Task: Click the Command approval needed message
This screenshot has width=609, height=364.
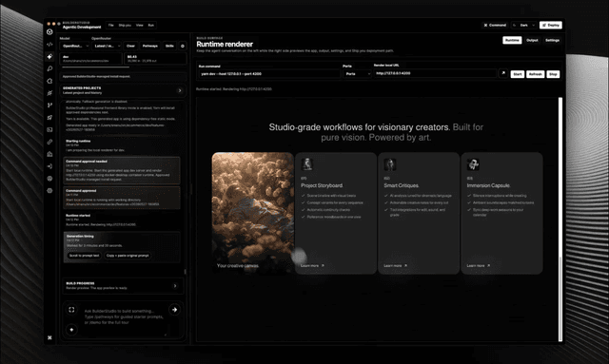Action: [122, 170]
